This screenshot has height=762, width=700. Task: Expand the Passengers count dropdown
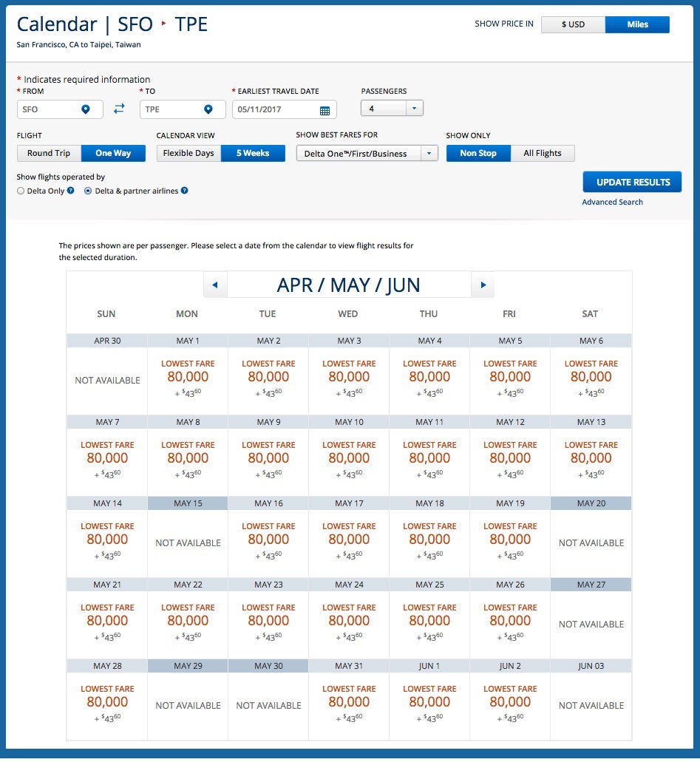point(414,109)
